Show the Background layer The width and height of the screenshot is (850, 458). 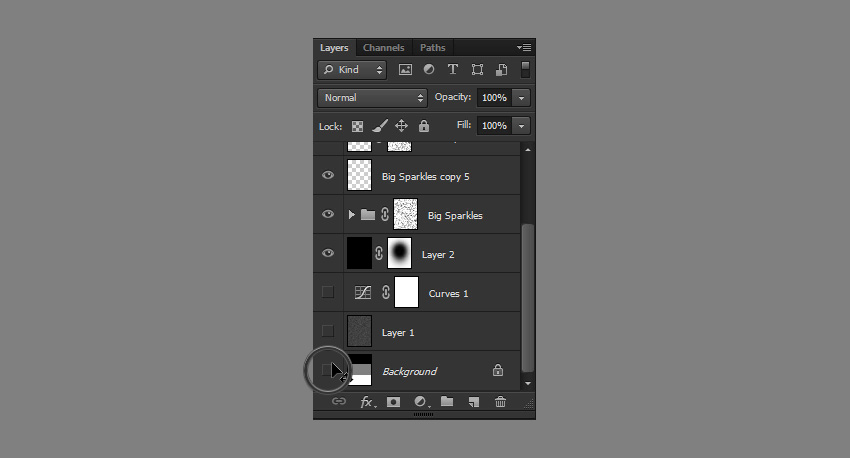[327, 370]
